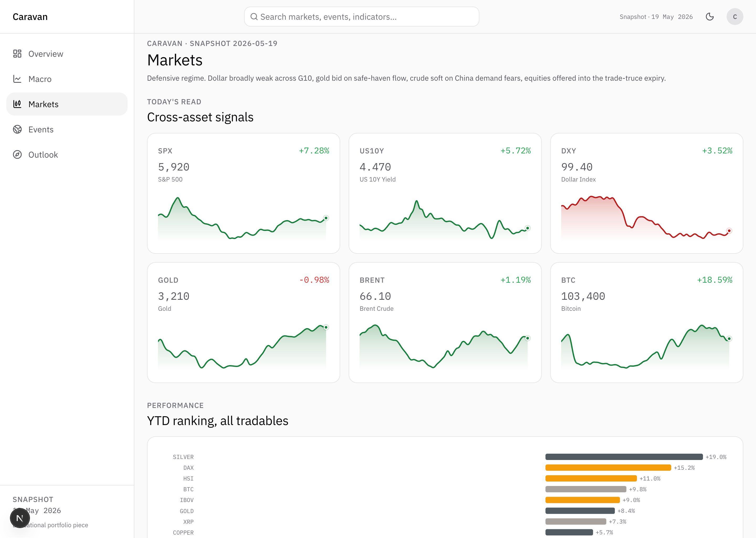Open the Outlook nav item
Screen dimensions: 756x538
[67, 154]
